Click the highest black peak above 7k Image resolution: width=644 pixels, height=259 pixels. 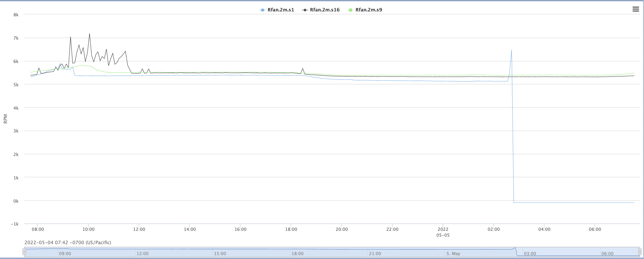(x=89, y=34)
